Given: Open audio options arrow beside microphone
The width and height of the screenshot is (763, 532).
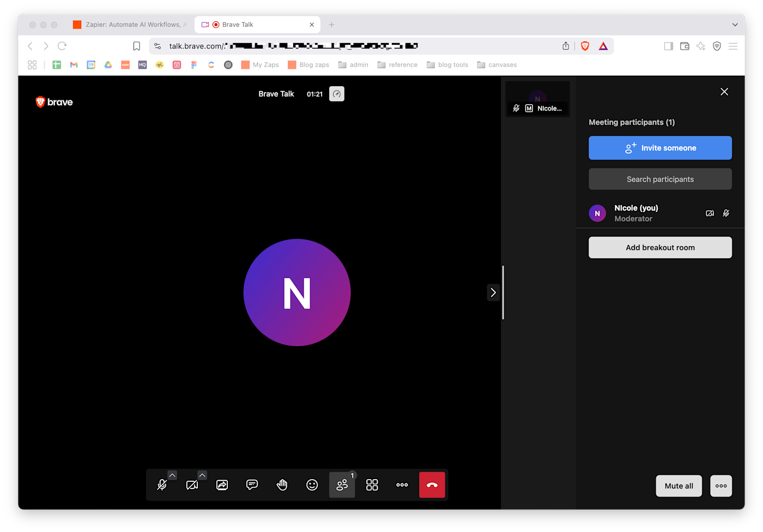Looking at the screenshot, I should click(x=172, y=475).
